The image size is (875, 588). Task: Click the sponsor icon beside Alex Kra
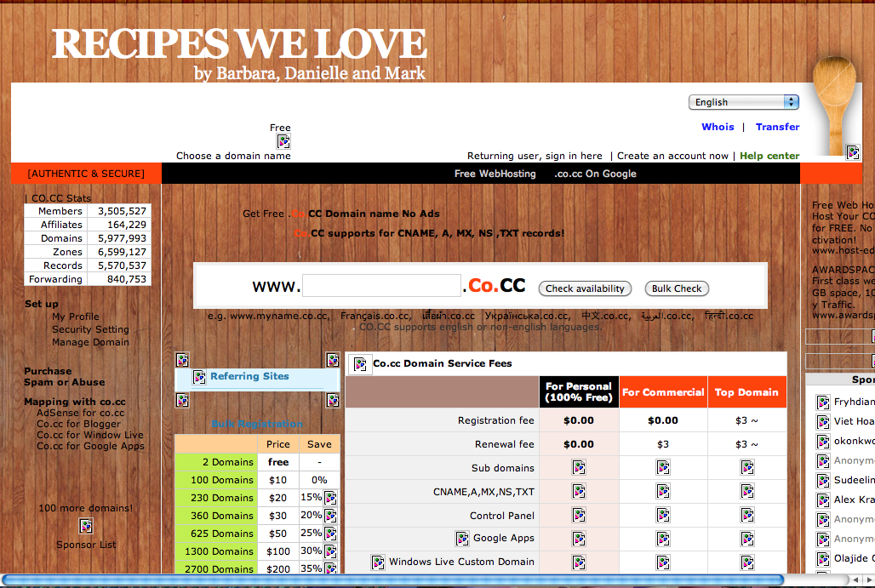[822, 500]
